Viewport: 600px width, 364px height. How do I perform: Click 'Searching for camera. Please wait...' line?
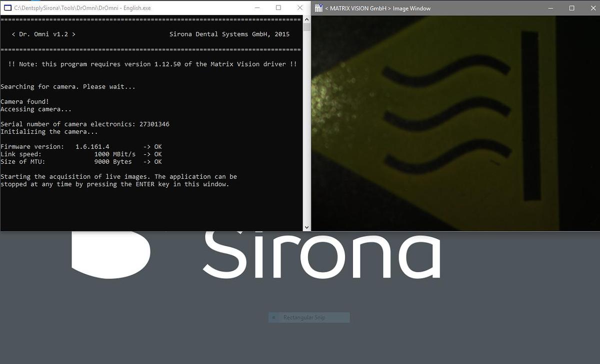[x=68, y=87]
